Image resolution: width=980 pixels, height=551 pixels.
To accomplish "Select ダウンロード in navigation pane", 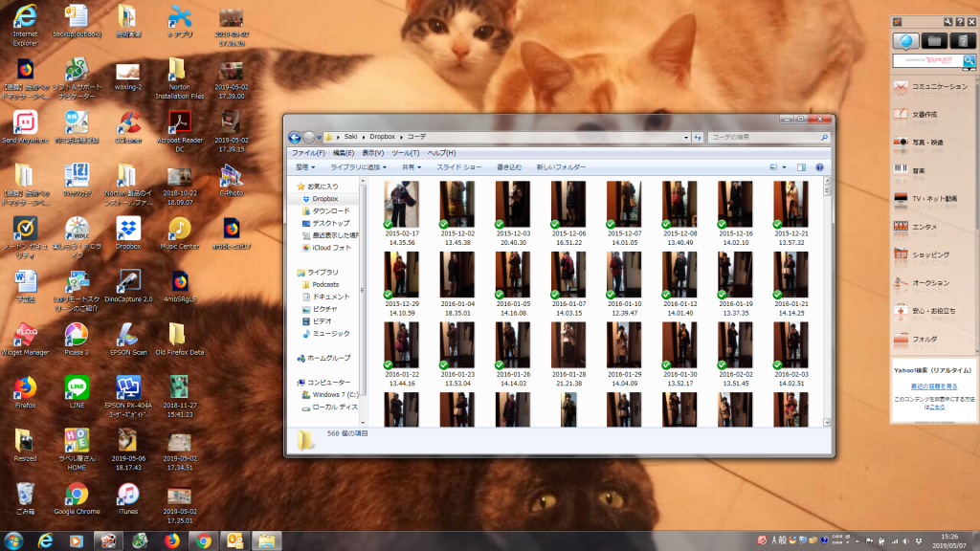I will pyautogui.click(x=331, y=210).
